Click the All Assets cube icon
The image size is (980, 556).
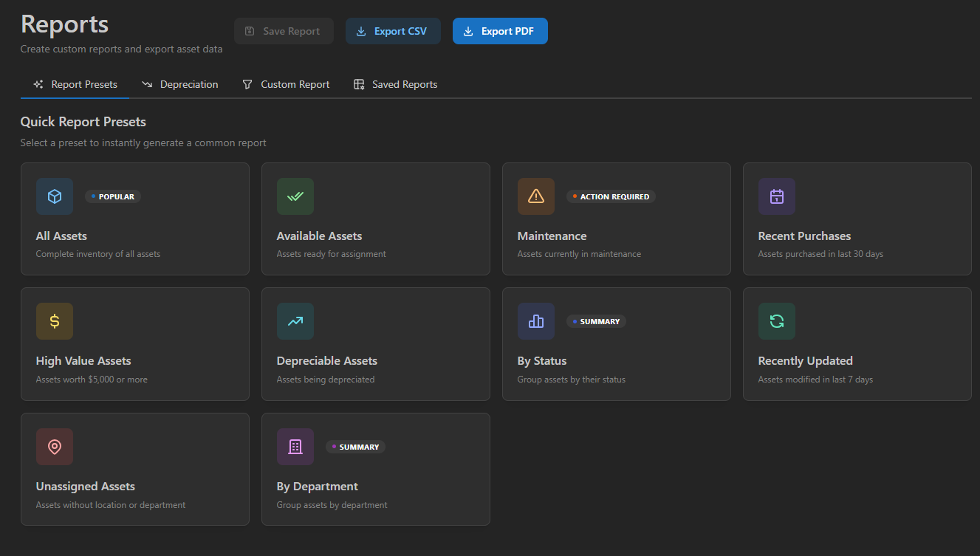[54, 196]
